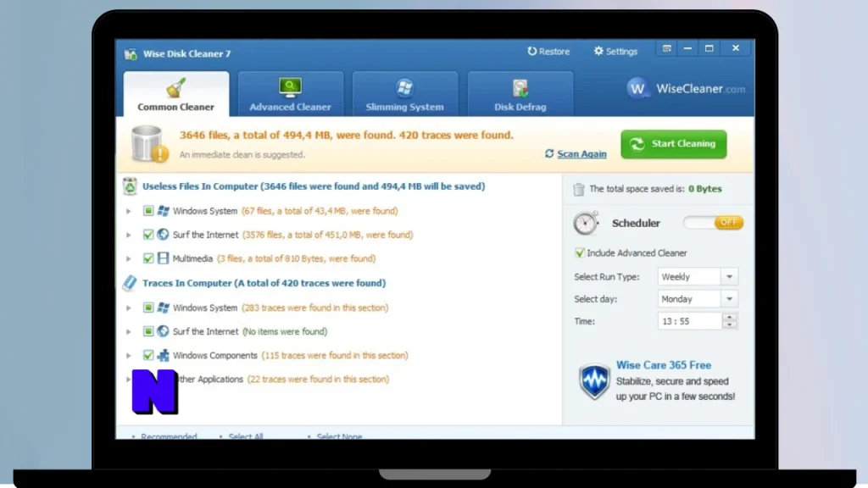Toggle the Scheduler OFF switch
This screenshot has height=488, width=868.
pyautogui.click(x=713, y=223)
